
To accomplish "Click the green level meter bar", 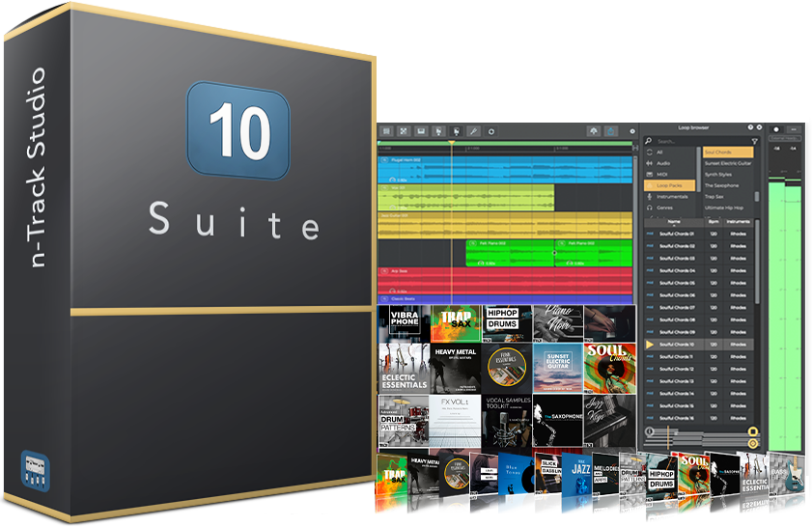I will tap(785, 316).
